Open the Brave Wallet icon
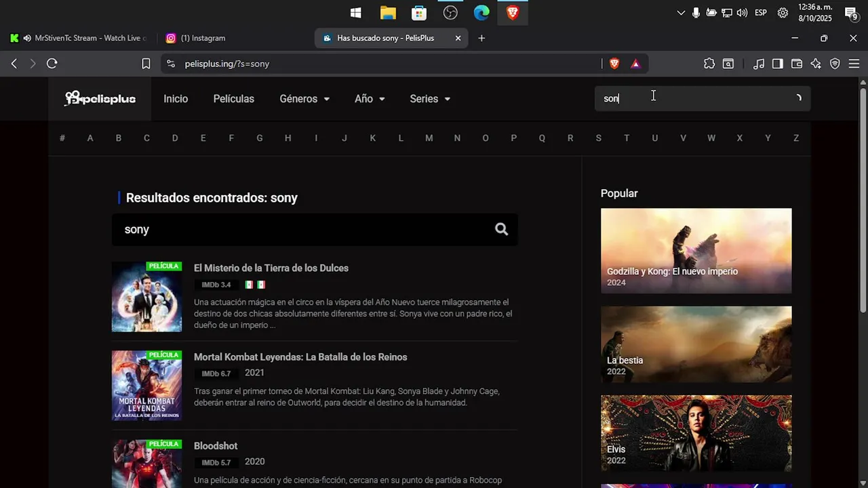This screenshot has height=488, width=868. [x=797, y=64]
